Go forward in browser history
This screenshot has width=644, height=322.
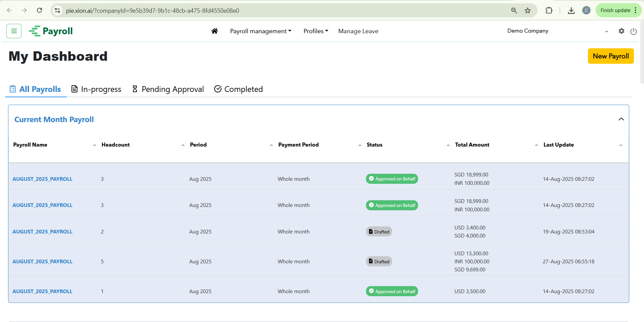[x=24, y=10]
